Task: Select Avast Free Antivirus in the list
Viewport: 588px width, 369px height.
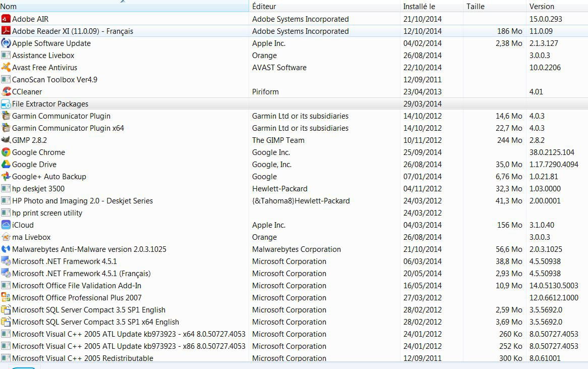Action: 44,68
